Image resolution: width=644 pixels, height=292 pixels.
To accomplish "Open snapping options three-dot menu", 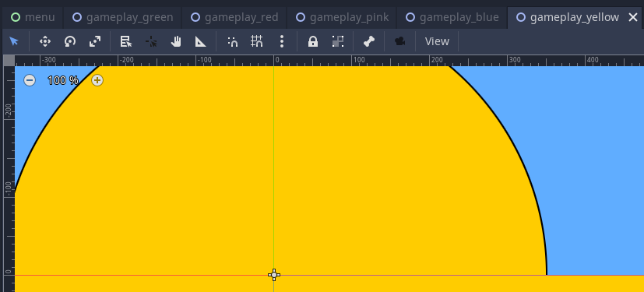I will (x=282, y=41).
